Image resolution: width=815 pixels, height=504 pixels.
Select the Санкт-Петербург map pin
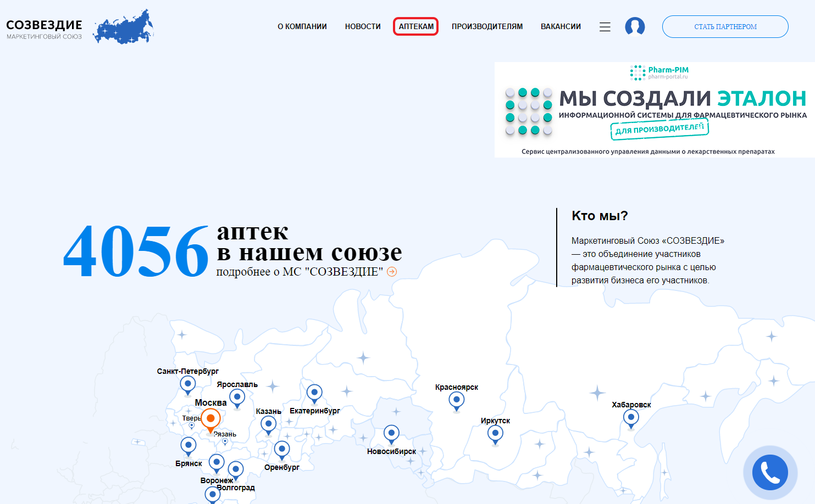pos(188,385)
